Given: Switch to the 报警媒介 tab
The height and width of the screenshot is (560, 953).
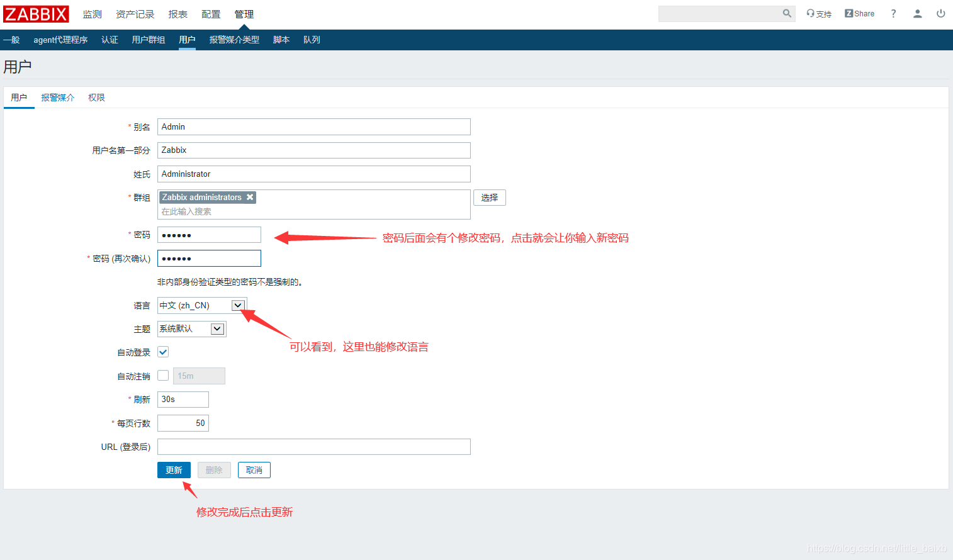Looking at the screenshot, I should coord(58,98).
